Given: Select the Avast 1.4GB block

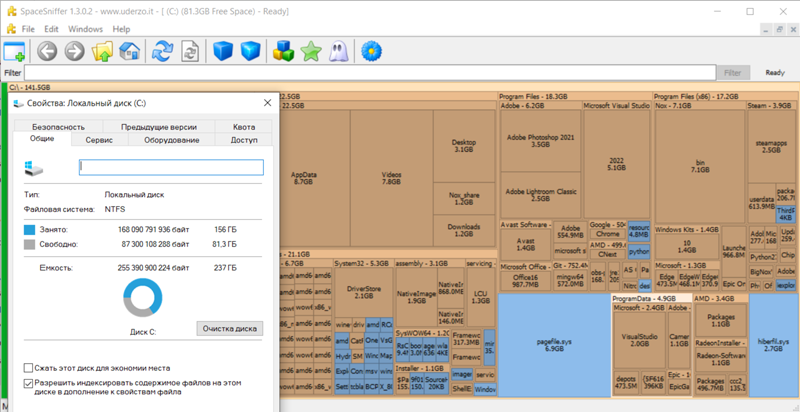Looking at the screenshot, I should (526, 244).
